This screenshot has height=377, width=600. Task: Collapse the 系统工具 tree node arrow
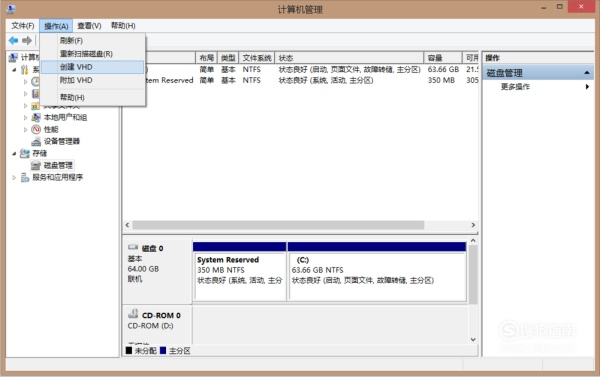[14, 70]
